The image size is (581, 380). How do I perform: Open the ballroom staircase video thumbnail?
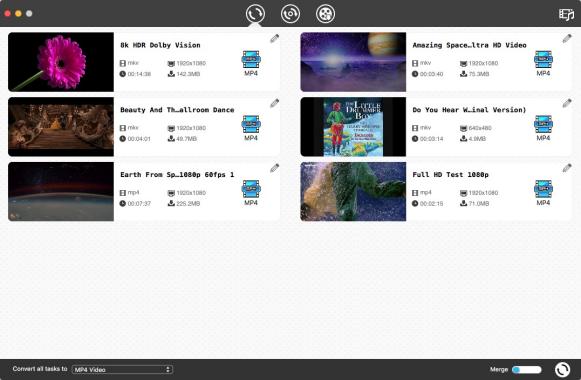click(61, 127)
